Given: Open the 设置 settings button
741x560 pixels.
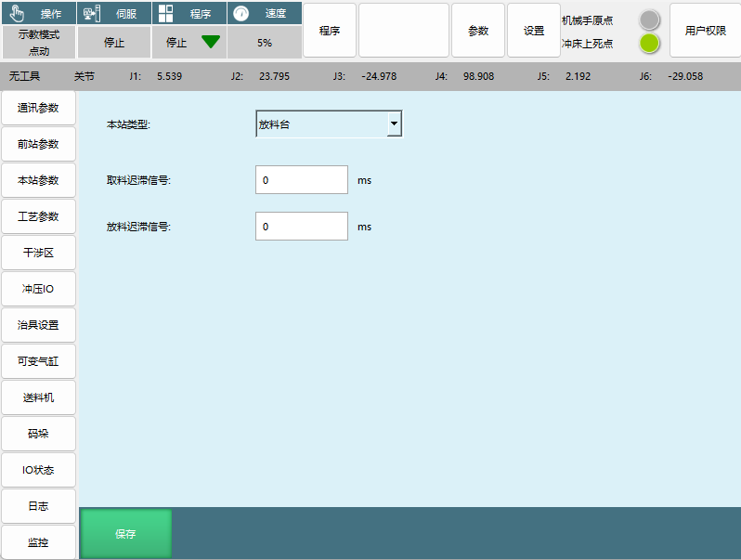Looking at the screenshot, I should pyautogui.click(x=534, y=31).
